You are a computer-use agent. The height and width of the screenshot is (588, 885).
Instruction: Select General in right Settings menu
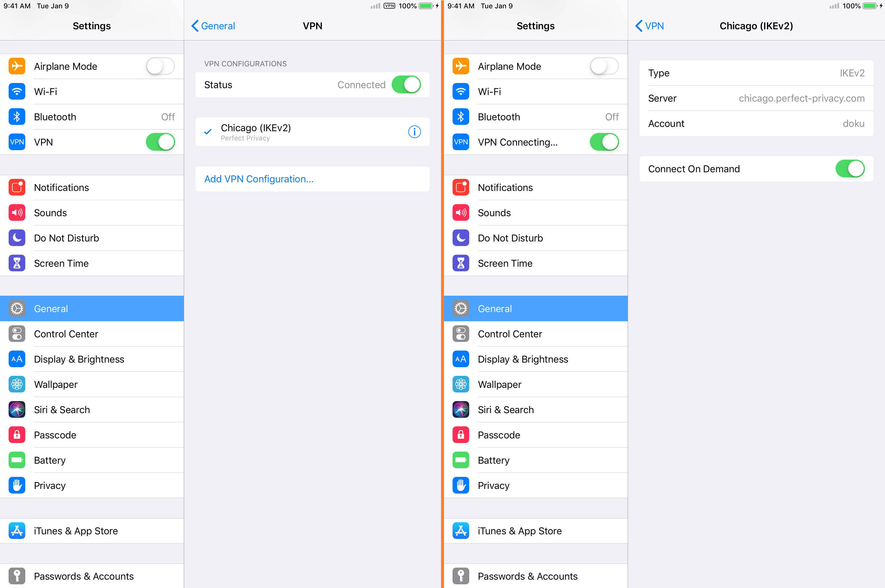tap(536, 308)
